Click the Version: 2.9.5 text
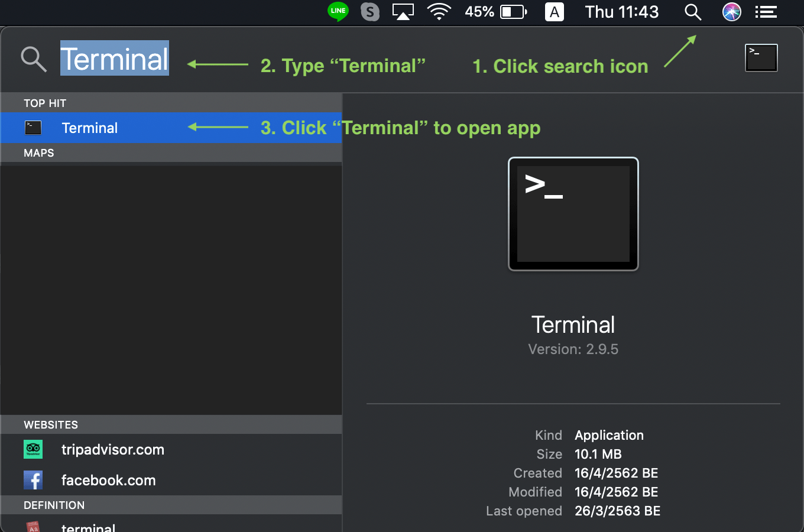The width and height of the screenshot is (804, 532). [573, 349]
